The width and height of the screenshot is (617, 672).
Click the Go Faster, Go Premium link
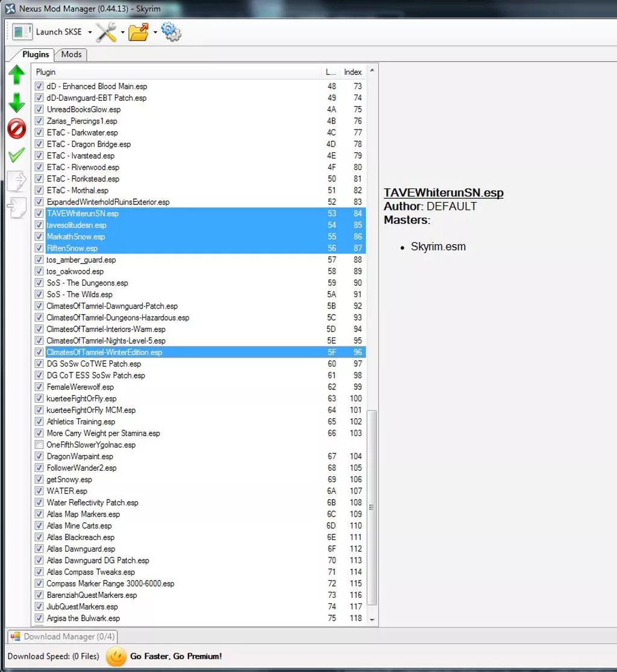point(175,656)
